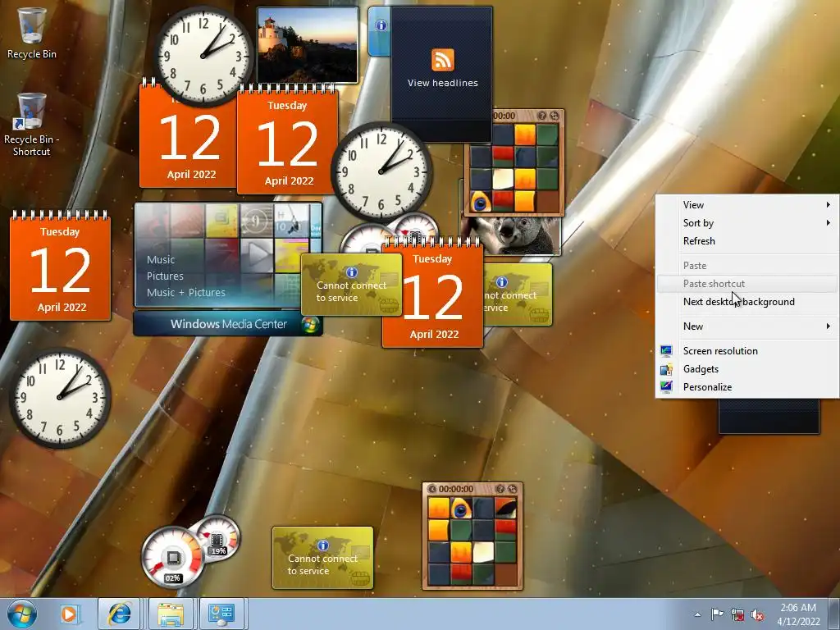Expand the Sort by submenu arrow

pyautogui.click(x=829, y=223)
